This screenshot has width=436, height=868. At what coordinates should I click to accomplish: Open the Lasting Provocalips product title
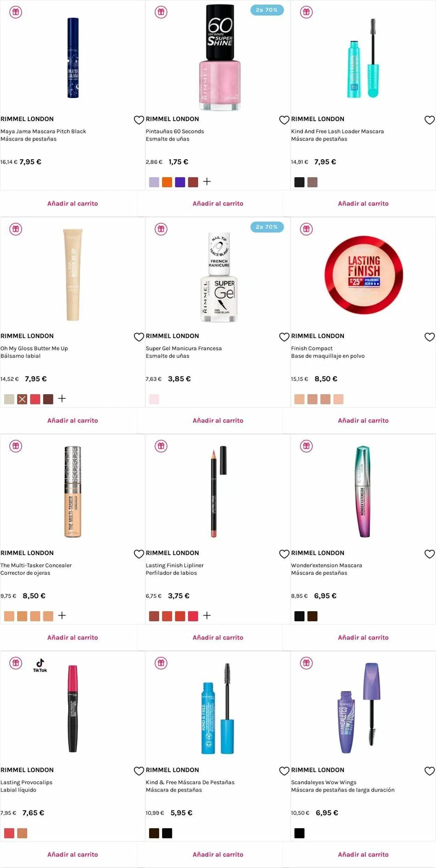[27, 783]
